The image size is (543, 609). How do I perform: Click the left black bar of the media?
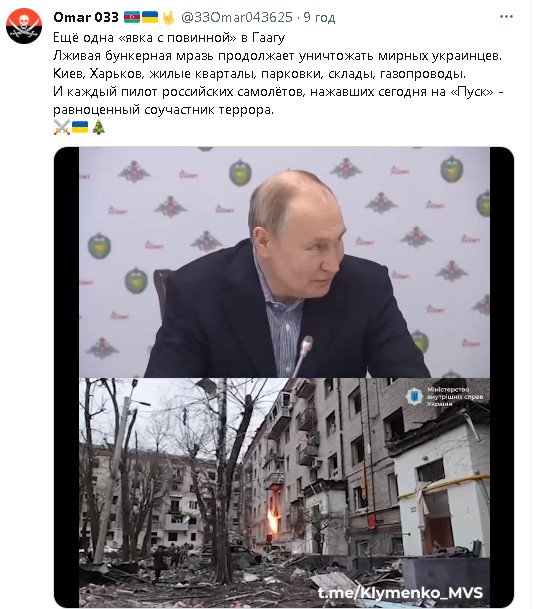tap(66, 377)
